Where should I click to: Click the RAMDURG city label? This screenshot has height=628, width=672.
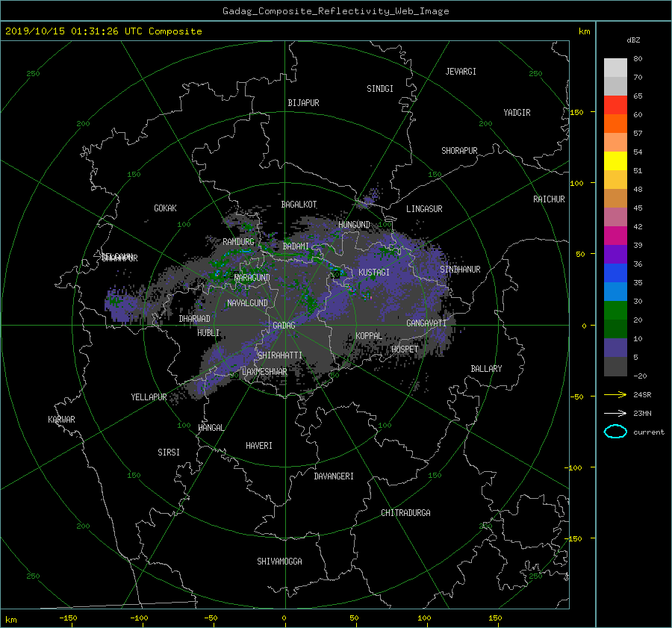click(238, 242)
